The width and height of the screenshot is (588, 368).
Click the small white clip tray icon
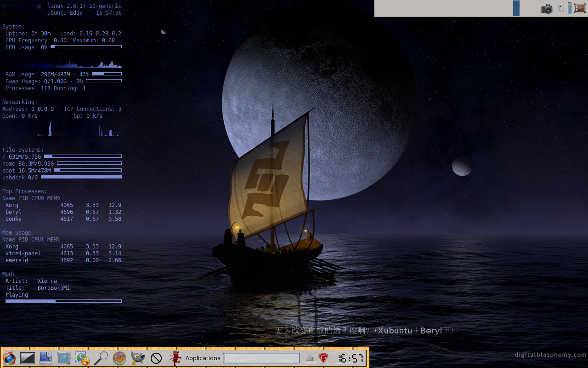[561, 8]
